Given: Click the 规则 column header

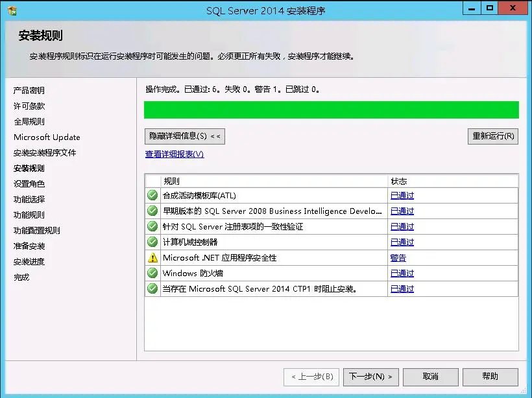Looking at the screenshot, I should pyautogui.click(x=274, y=181).
